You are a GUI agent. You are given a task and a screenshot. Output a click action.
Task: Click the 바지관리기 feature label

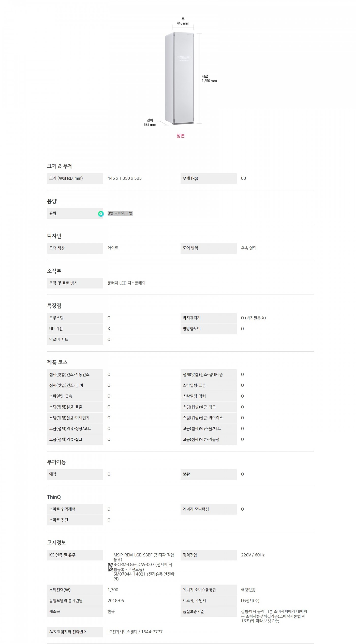point(191,318)
